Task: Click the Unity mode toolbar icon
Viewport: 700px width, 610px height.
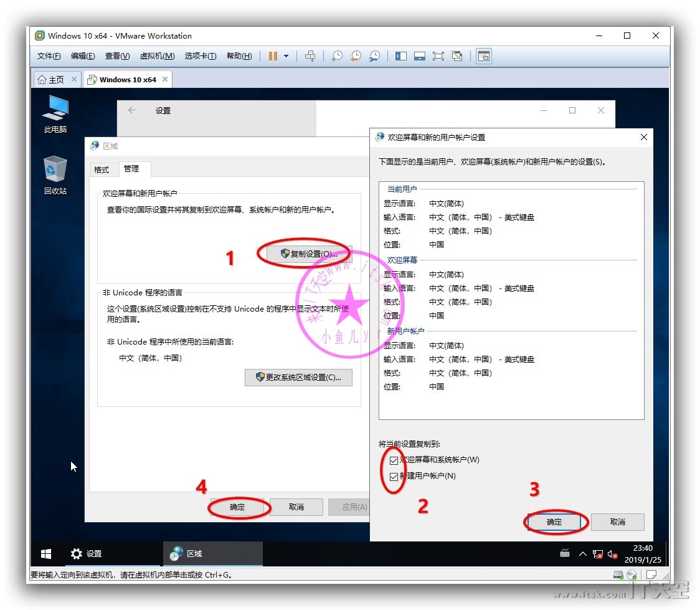Action: click(457, 56)
